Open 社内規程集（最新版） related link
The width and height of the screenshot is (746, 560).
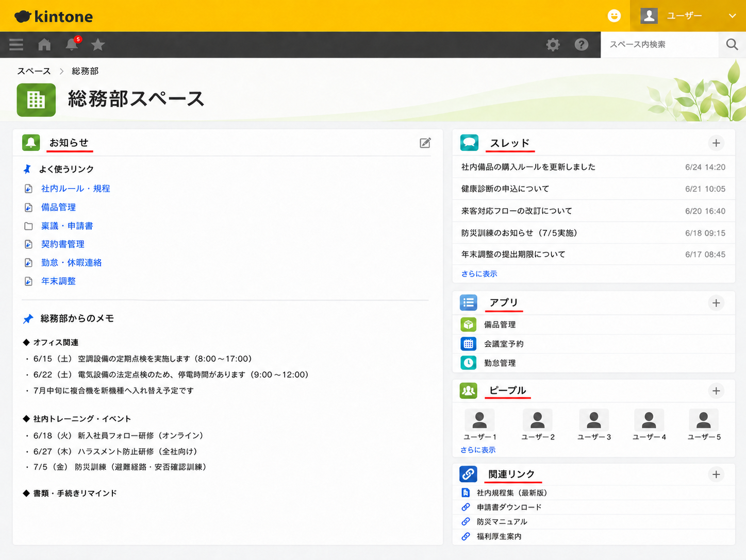(x=512, y=493)
